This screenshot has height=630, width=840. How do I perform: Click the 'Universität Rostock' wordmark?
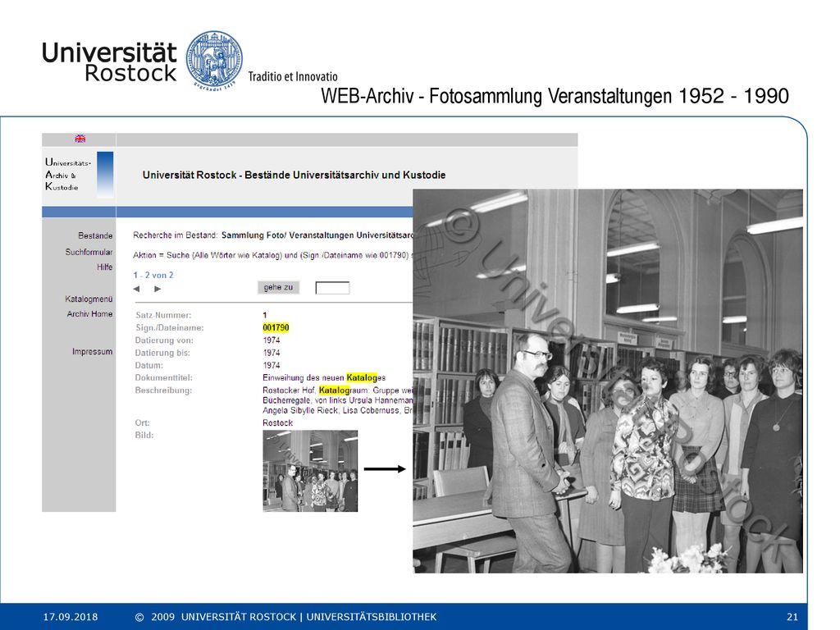tap(109, 62)
